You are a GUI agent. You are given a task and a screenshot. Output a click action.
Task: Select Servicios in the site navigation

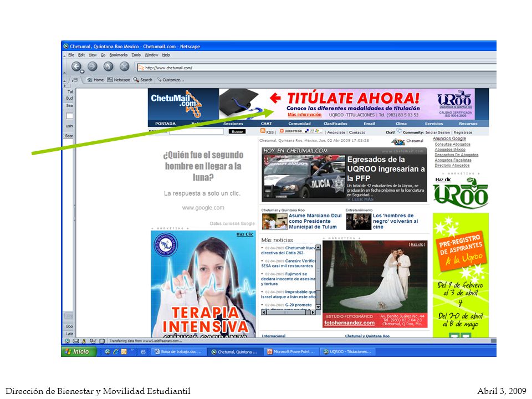[x=433, y=124]
